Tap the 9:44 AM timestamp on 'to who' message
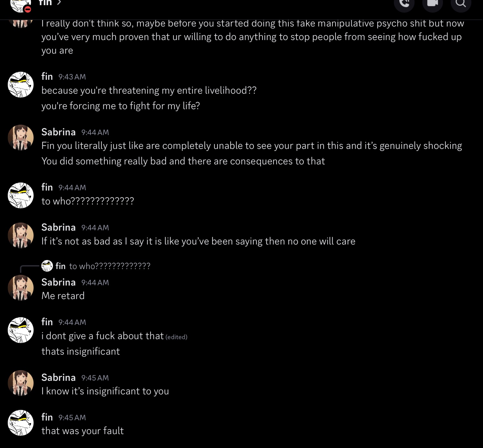The height and width of the screenshot is (448, 483). [x=72, y=188]
